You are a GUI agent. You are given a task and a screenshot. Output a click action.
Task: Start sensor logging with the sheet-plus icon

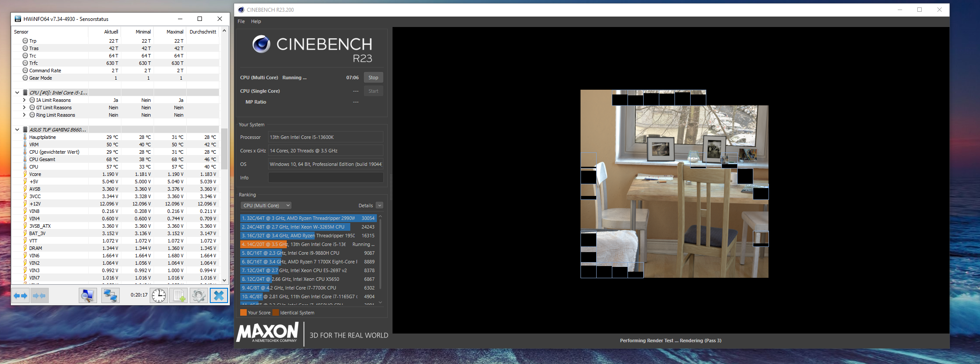178,296
